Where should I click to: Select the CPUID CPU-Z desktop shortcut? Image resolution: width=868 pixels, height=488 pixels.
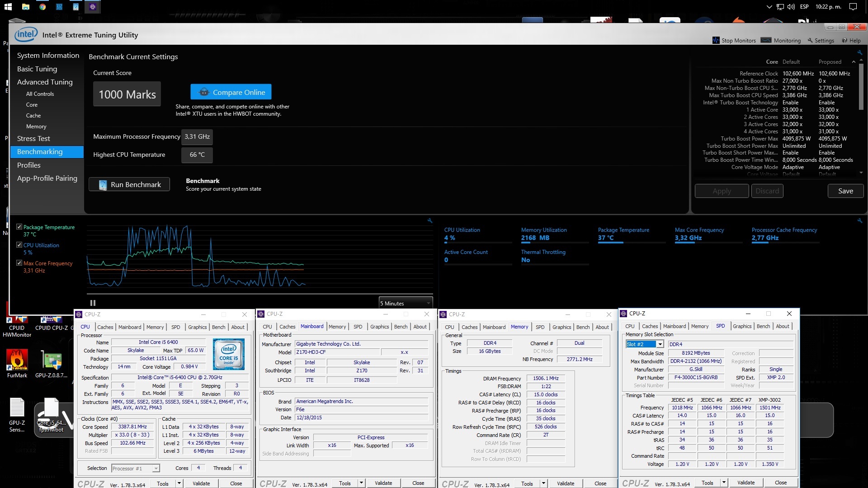(51, 324)
